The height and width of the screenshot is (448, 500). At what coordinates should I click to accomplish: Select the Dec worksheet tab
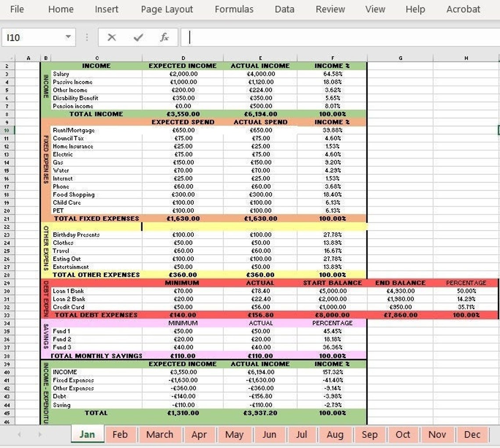tap(472, 434)
